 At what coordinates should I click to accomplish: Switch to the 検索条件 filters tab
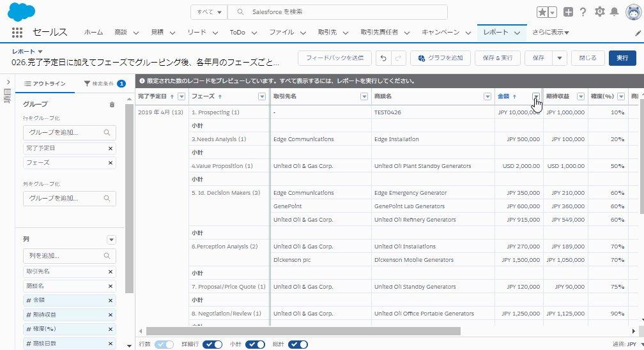pos(105,84)
